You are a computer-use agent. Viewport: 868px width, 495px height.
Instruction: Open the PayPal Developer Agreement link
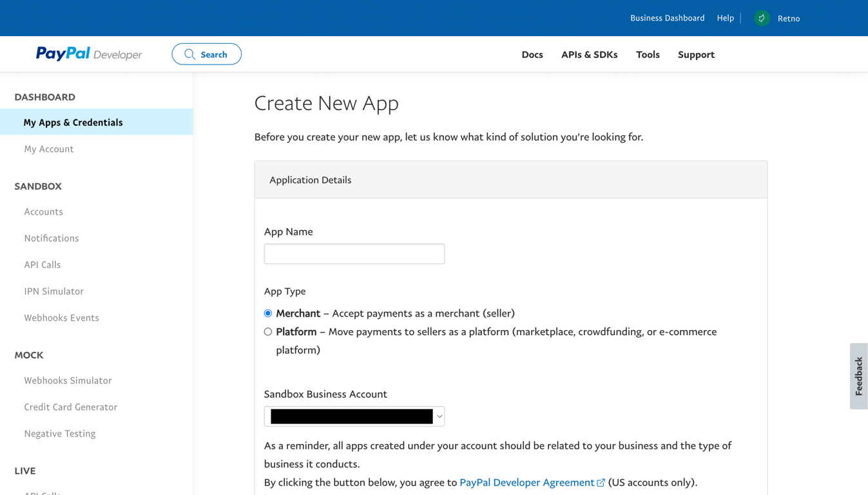coord(526,483)
